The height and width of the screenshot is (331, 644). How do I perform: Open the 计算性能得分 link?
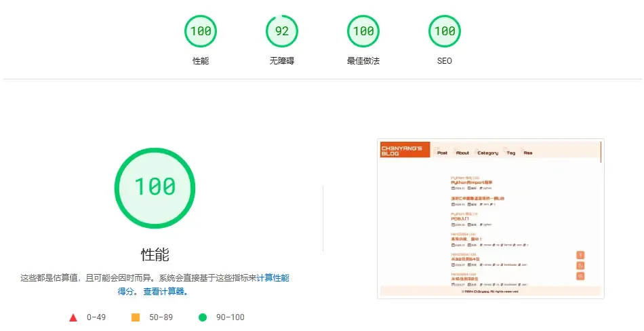tap(273, 278)
